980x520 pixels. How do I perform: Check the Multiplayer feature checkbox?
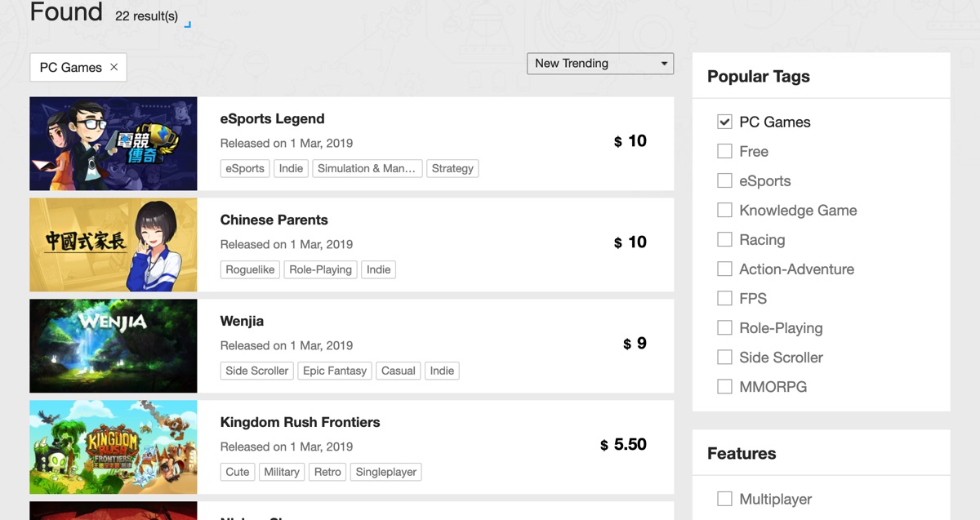[x=724, y=499]
